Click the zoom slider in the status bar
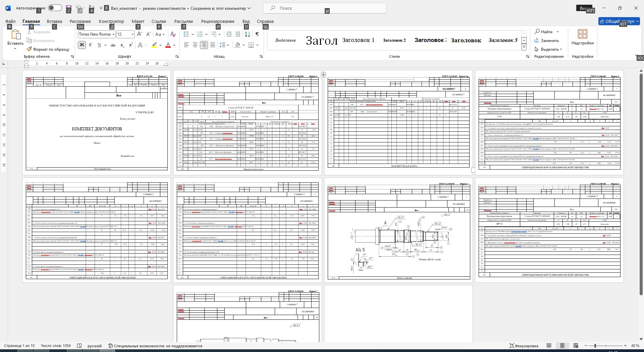This screenshot has width=644, height=352. click(595, 346)
